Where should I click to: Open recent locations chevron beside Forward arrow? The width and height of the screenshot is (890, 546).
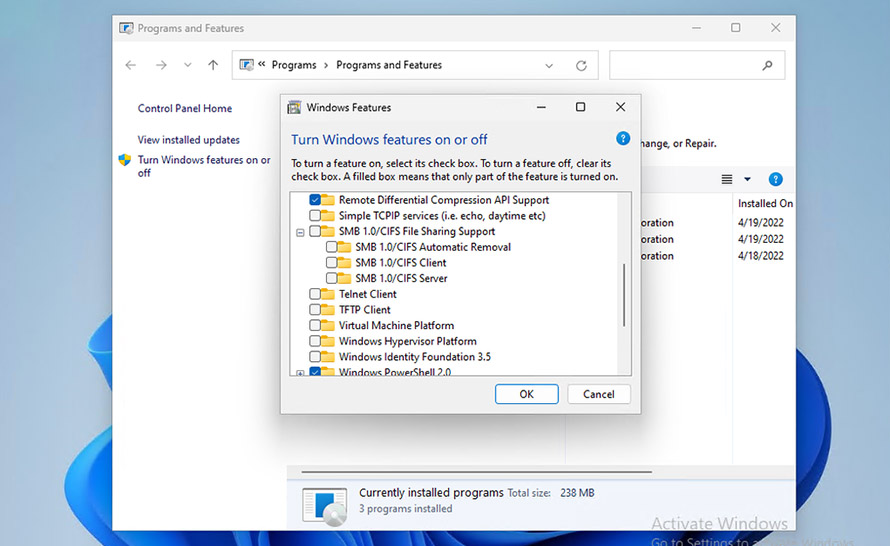point(188,65)
